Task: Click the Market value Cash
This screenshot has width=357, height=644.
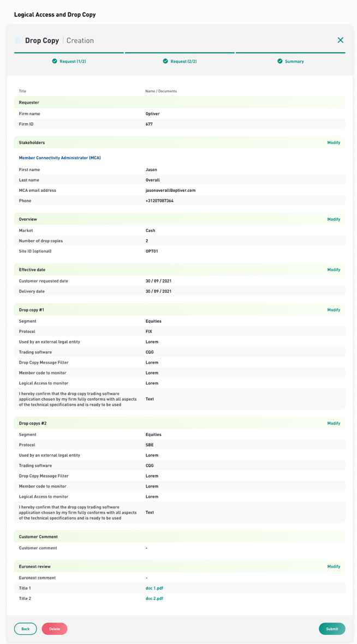Action: click(150, 231)
